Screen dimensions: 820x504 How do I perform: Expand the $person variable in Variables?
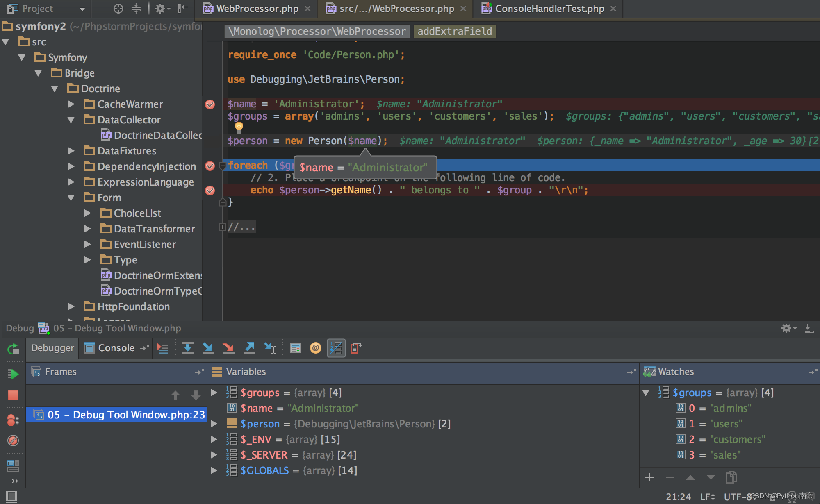pos(218,423)
